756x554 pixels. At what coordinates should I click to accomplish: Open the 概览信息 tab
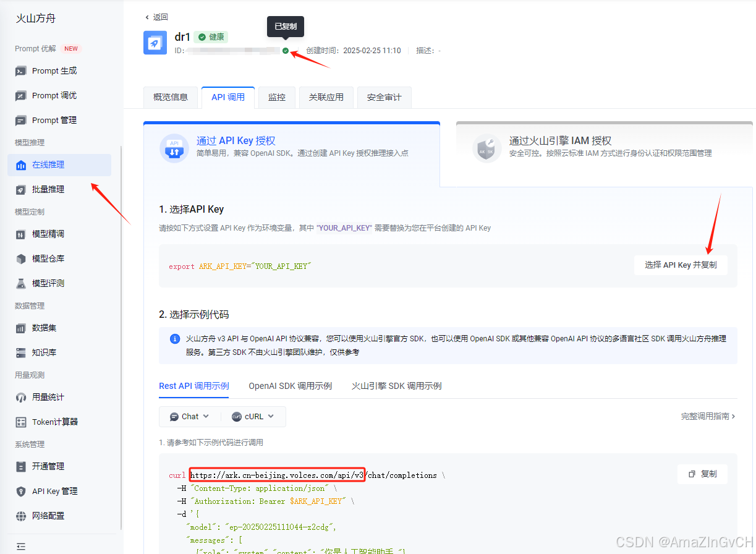[x=171, y=98]
